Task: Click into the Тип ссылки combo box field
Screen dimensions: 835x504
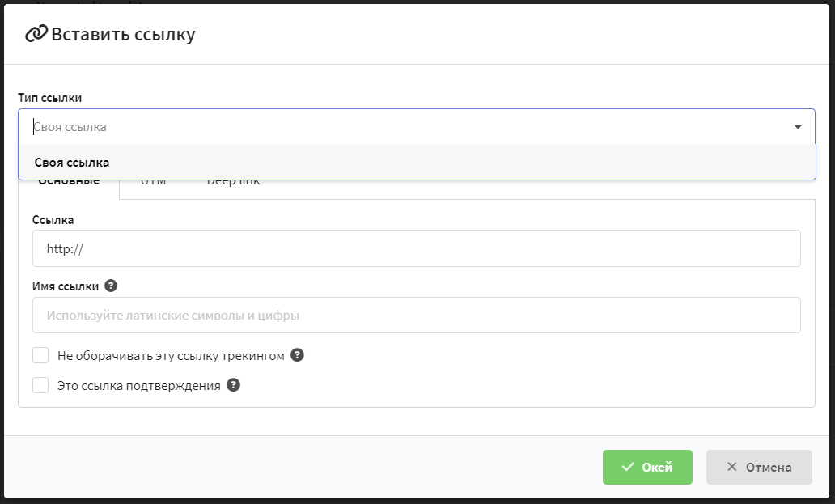Action: click(x=405, y=127)
